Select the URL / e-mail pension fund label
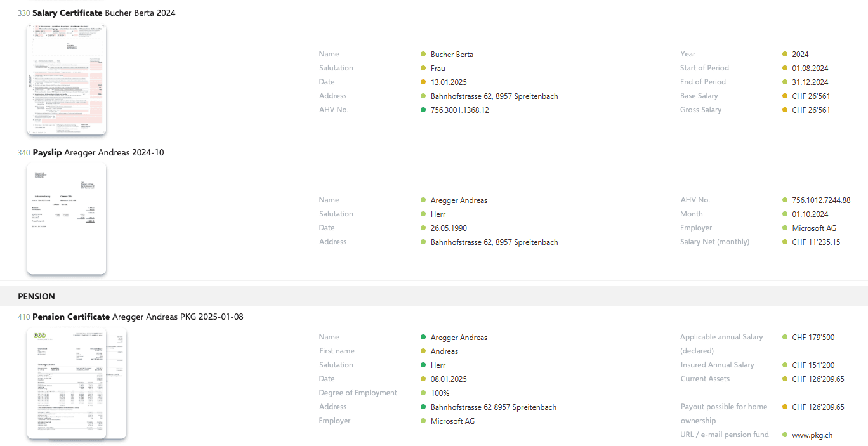868x446 pixels. tap(725, 435)
